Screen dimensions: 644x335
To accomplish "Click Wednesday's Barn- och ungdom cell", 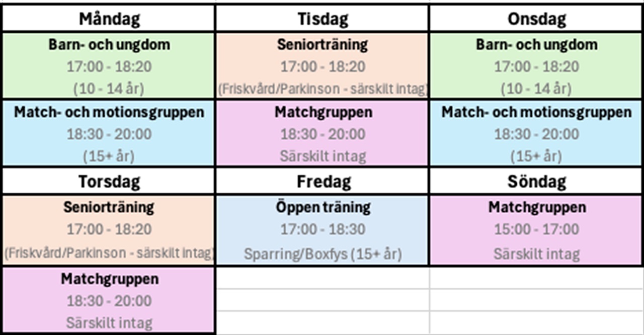I will [536, 44].
